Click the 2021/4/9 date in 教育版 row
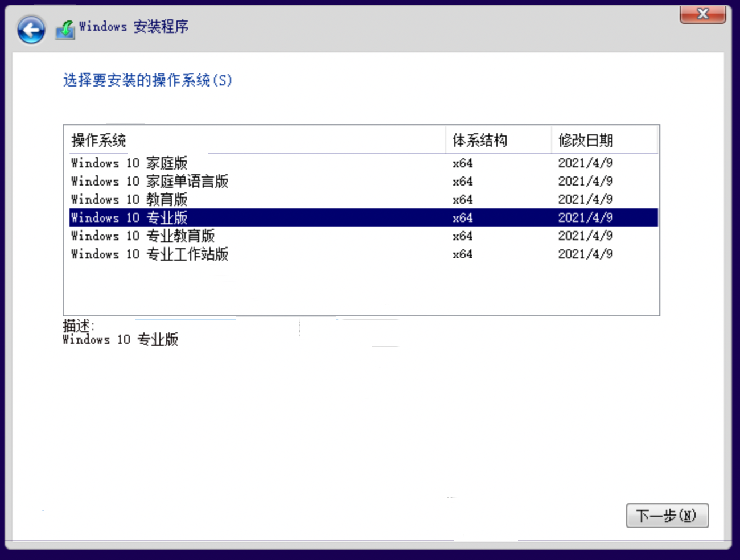The image size is (740, 560). point(585,200)
